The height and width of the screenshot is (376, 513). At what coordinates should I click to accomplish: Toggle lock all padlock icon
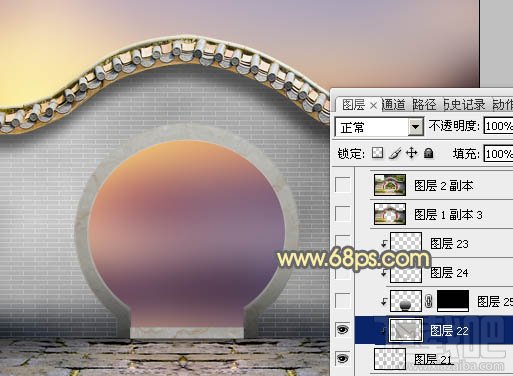click(429, 153)
